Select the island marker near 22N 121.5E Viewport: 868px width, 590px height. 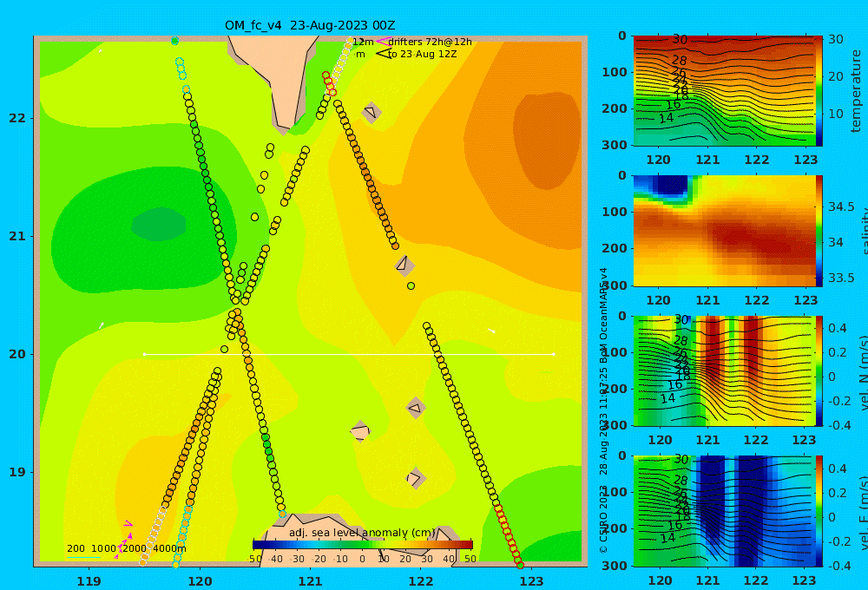click(x=372, y=112)
